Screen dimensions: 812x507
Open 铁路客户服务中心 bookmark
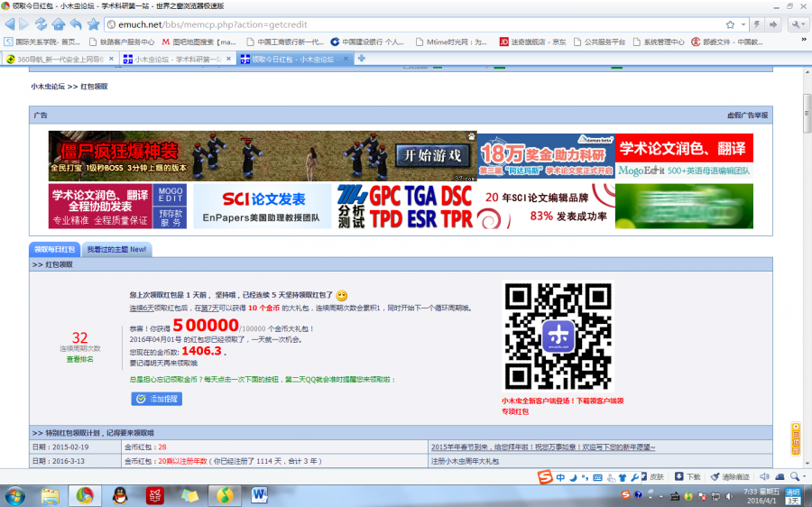pos(122,41)
